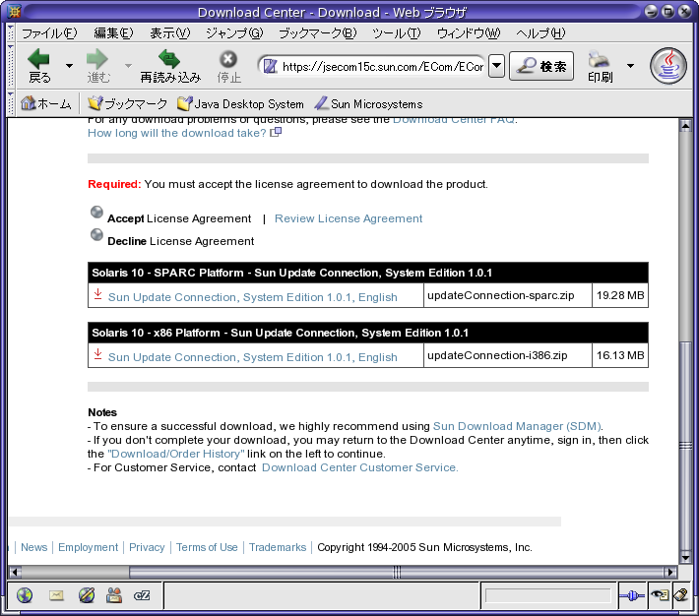699x616 pixels.
Task: Reload the page with the refresh icon
Action: (169, 59)
